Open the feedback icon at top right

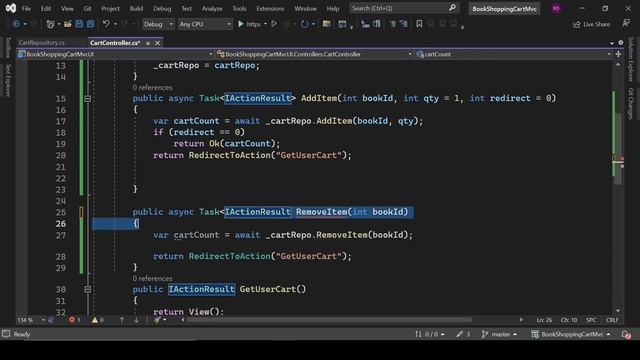(626, 23)
